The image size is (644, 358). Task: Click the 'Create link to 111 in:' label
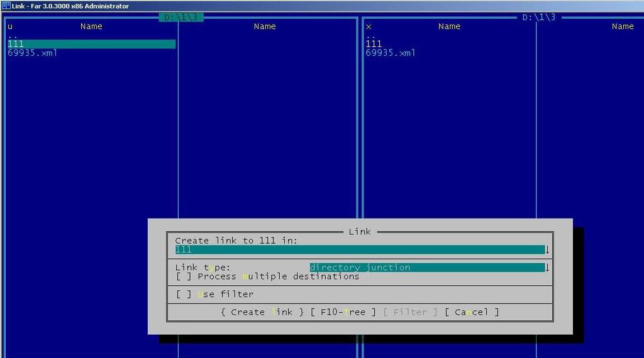236,241
